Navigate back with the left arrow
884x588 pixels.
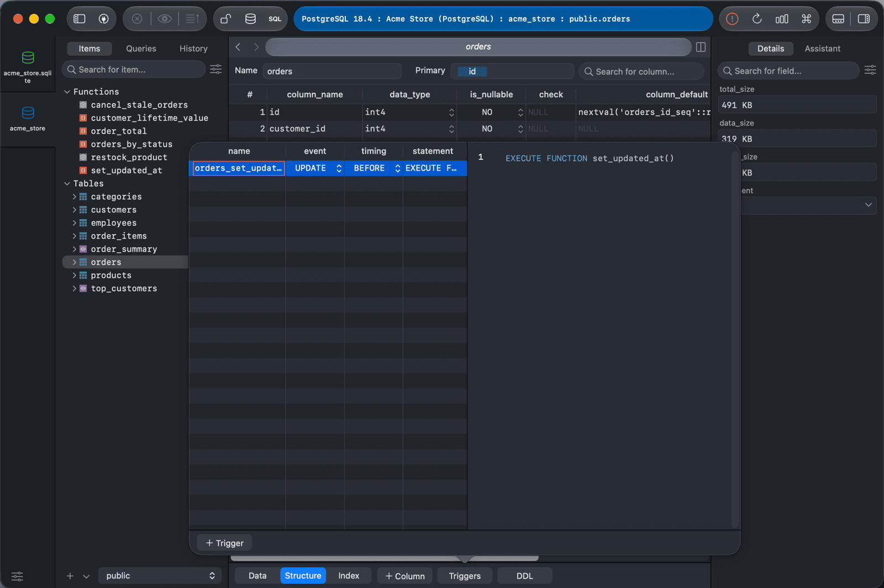pyautogui.click(x=238, y=47)
